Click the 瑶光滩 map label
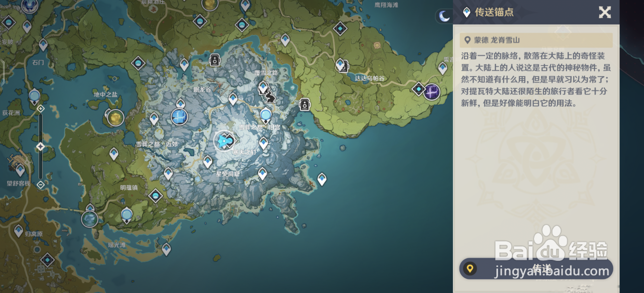 pyautogui.click(x=117, y=245)
